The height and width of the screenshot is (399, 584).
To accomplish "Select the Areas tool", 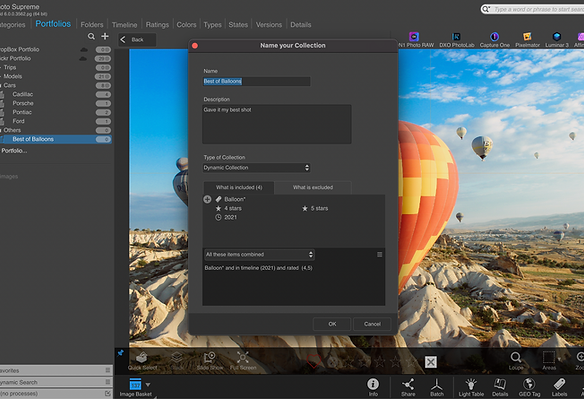I will coord(549,361).
